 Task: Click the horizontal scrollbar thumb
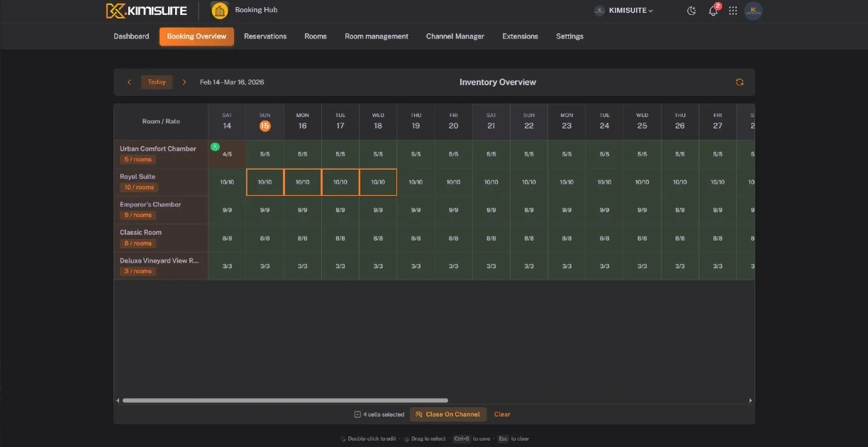(x=285, y=400)
